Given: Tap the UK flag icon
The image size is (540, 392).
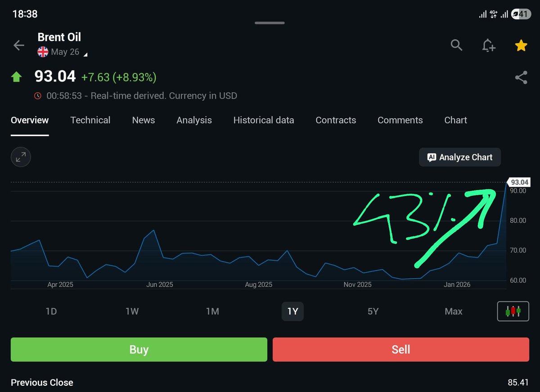Looking at the screenshot, I should point(43,52).
